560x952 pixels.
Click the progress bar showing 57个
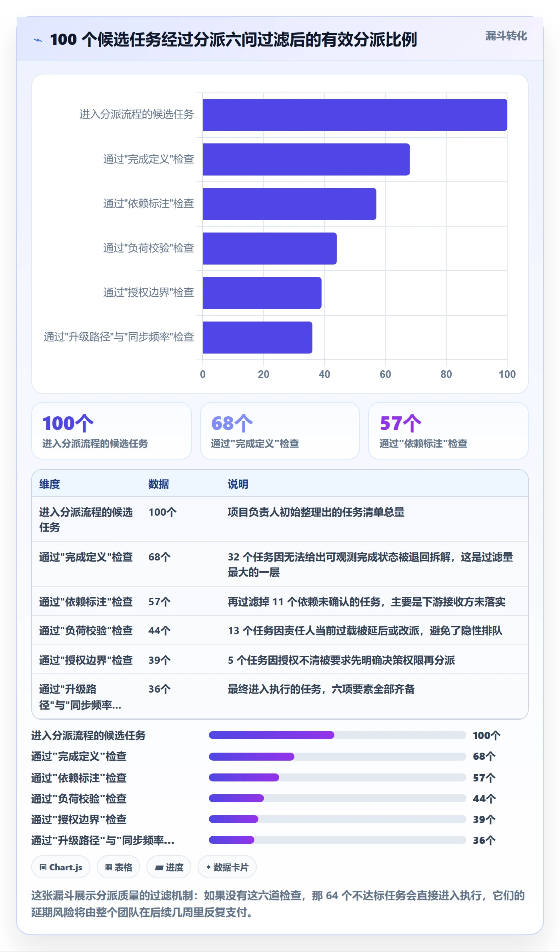tap(338, 777)
